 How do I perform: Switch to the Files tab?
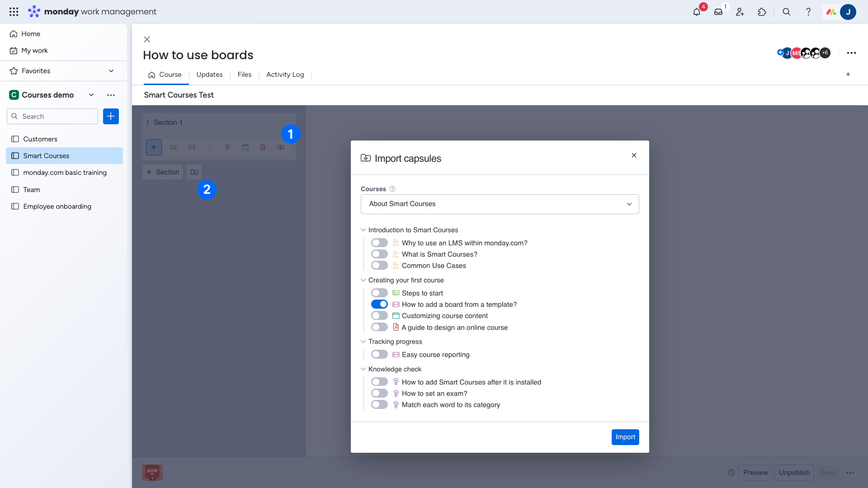click(245, 75)
